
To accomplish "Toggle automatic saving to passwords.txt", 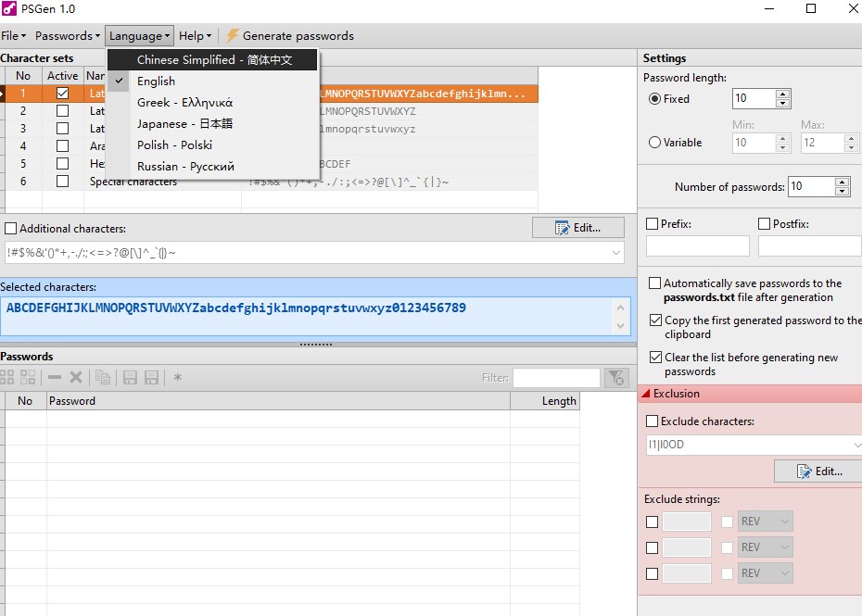I will 655,283.
